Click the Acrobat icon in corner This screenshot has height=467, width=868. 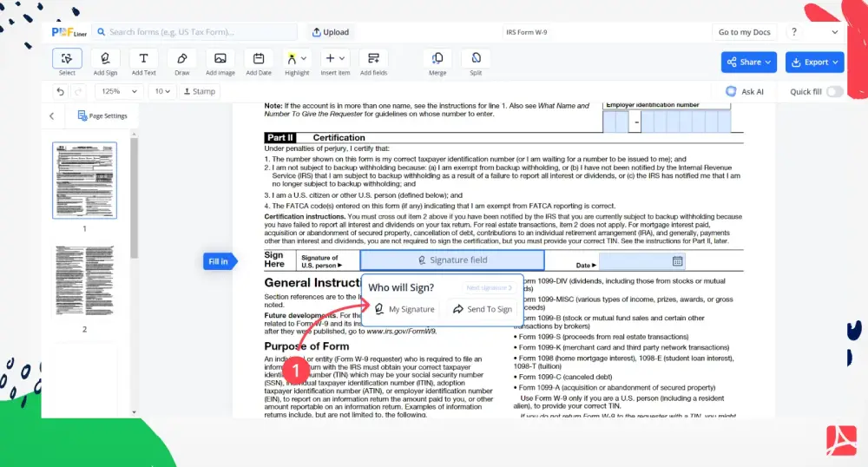841,440
